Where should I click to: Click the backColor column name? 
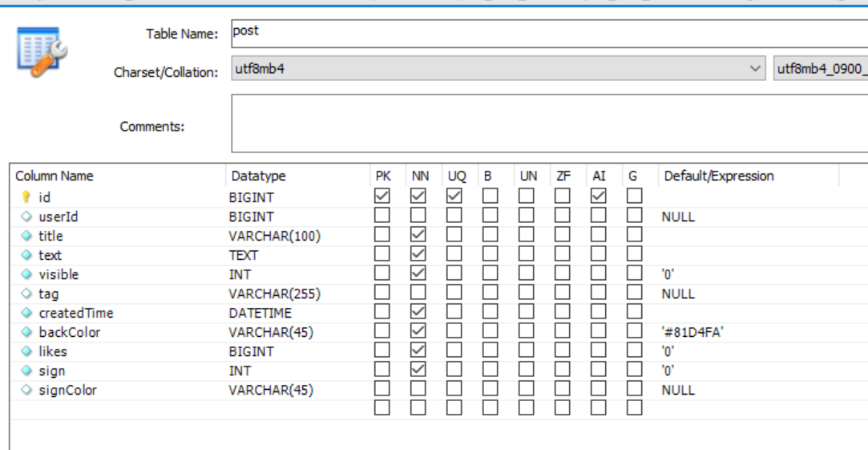(x=70, y=332)
